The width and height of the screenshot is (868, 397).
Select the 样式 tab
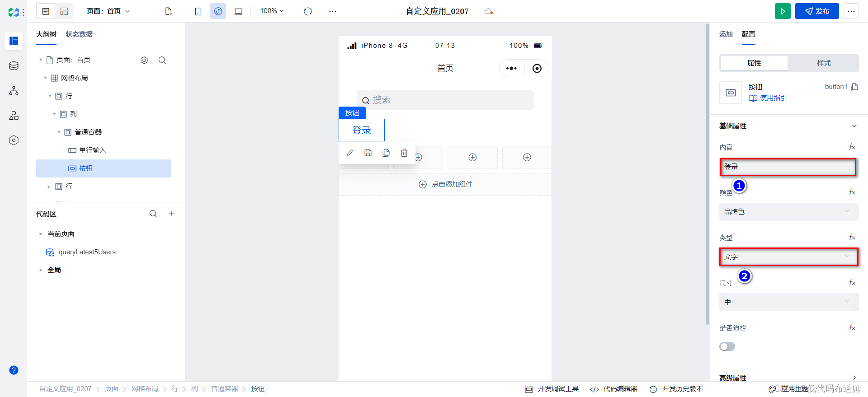(x=824, y=63)
